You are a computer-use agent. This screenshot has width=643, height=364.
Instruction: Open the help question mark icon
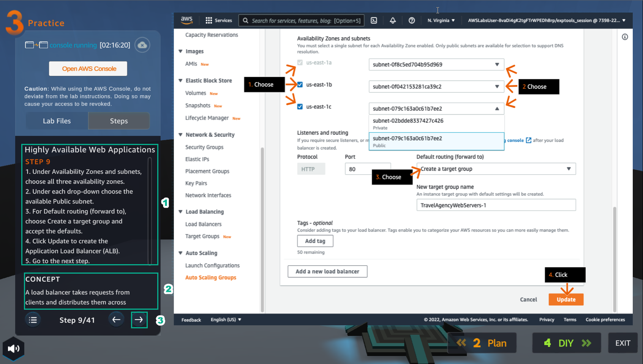click(x=412, y=20)
